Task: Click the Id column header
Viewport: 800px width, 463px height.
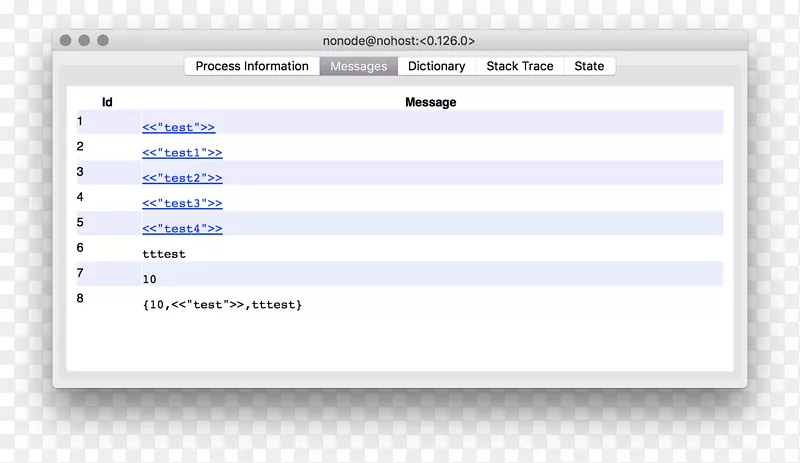Action: pos(107,102)
